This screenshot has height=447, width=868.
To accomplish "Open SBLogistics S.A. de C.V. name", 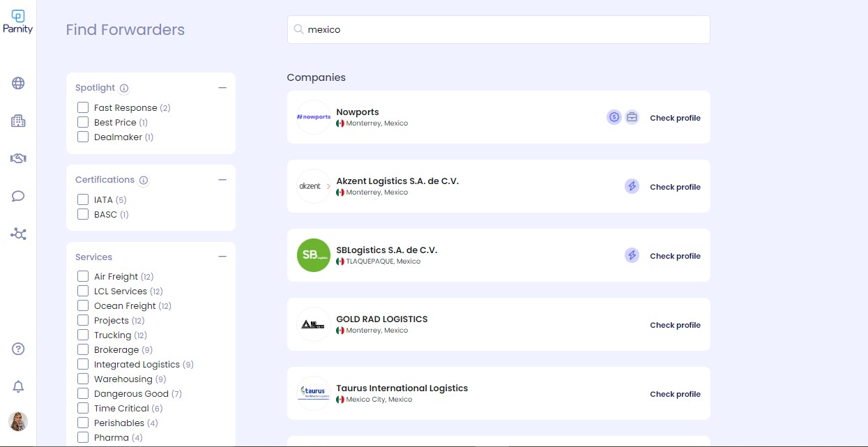I will point(386,250).
